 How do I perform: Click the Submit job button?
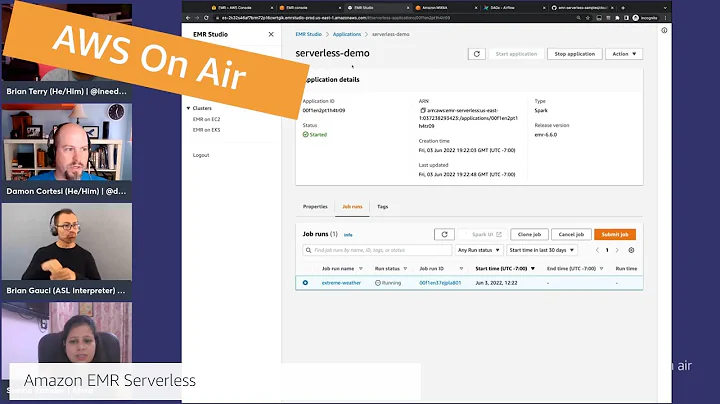615,235
